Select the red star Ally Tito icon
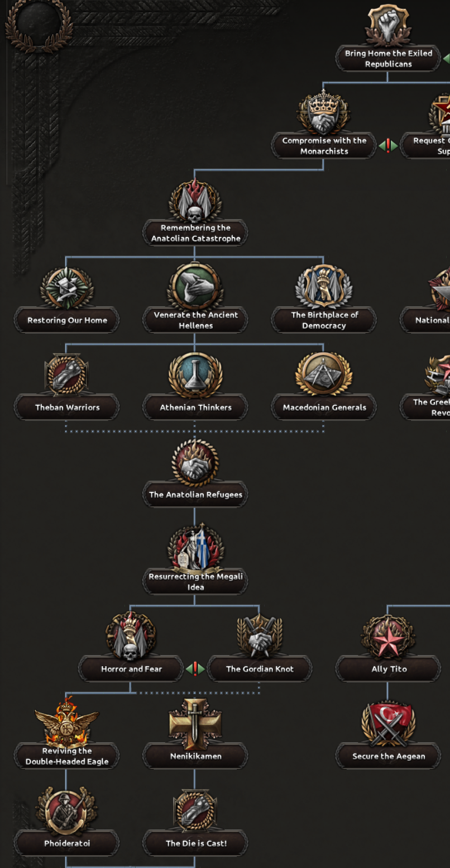The height and width of the screenshot is (868, 450). coord(388,637)
